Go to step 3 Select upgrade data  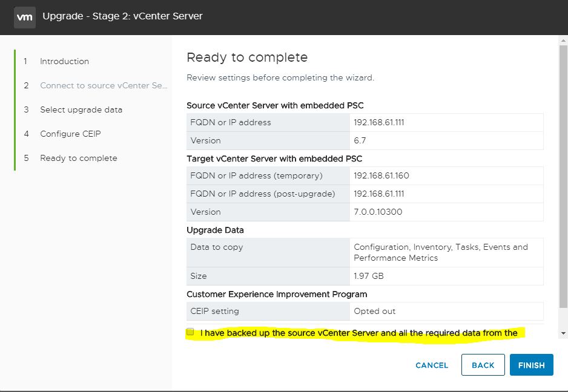(x=81, y=109)
